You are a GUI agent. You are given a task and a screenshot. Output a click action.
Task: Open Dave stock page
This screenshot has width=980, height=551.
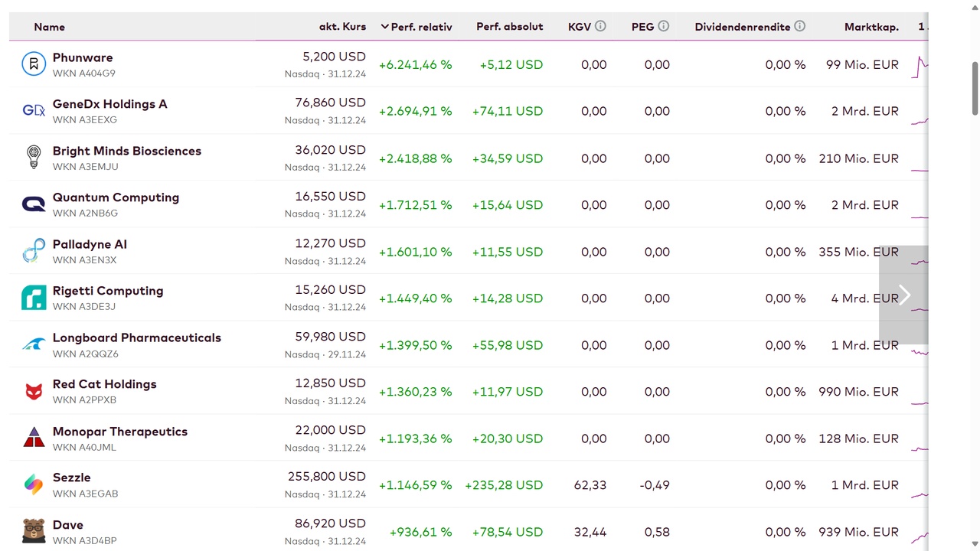pyautogui.click(x=67, y=525)
